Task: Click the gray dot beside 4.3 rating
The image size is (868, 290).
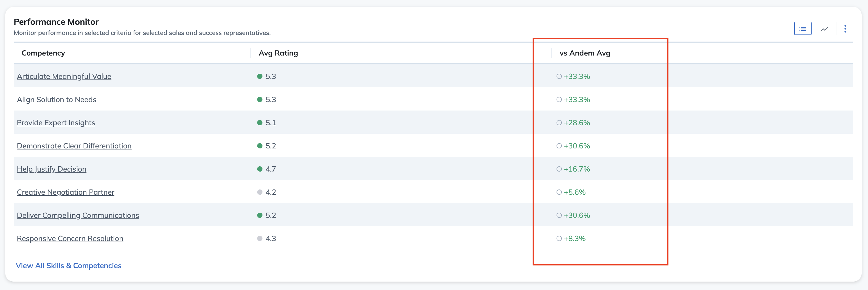Action: click(x=260, y=238)
